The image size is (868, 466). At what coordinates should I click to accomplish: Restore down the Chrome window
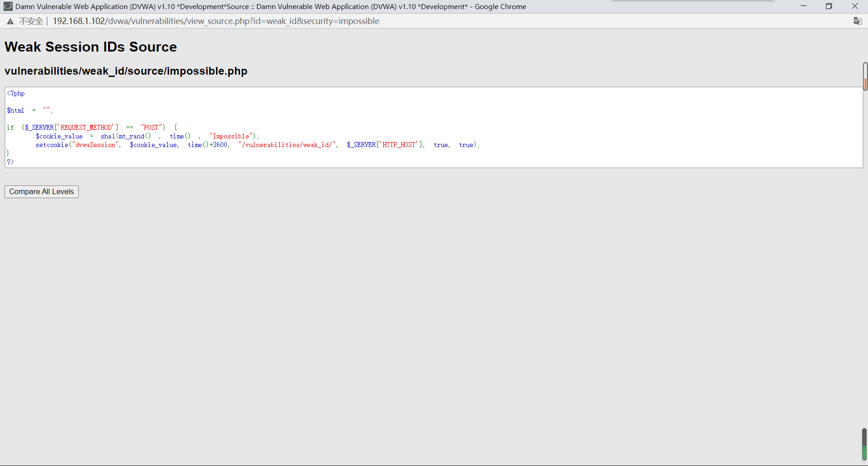tap(829, 6)
